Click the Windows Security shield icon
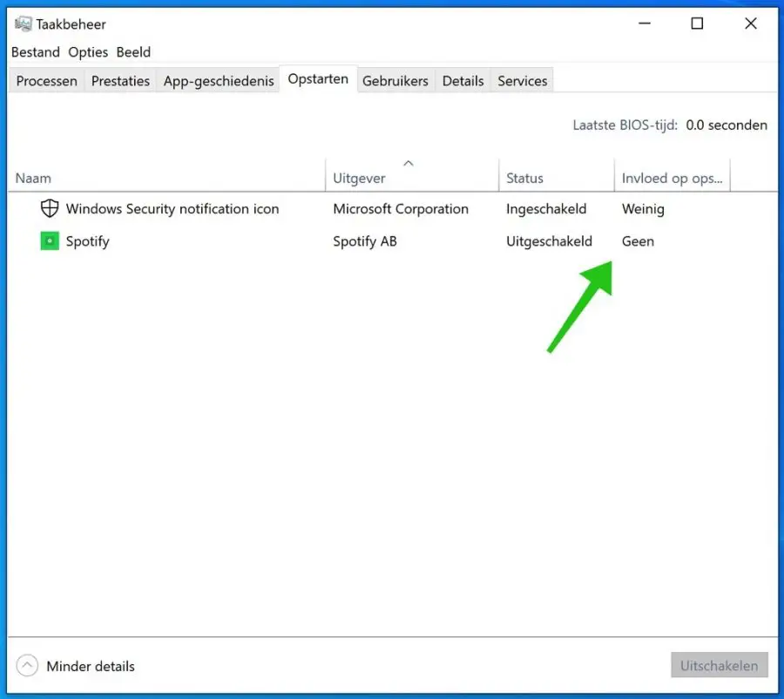 pos(50,208)
